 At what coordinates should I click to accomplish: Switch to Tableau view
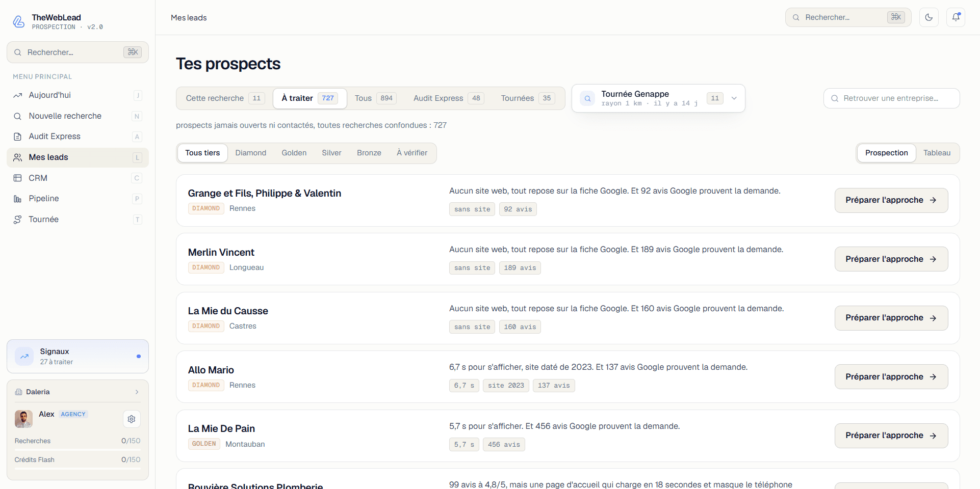[937, 153]
